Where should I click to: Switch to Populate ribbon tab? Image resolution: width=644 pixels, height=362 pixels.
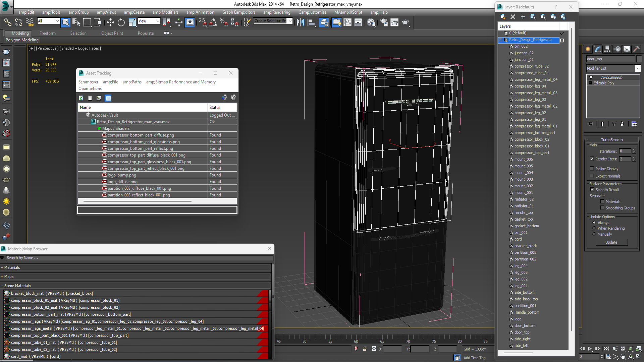[x=146, y=33]
